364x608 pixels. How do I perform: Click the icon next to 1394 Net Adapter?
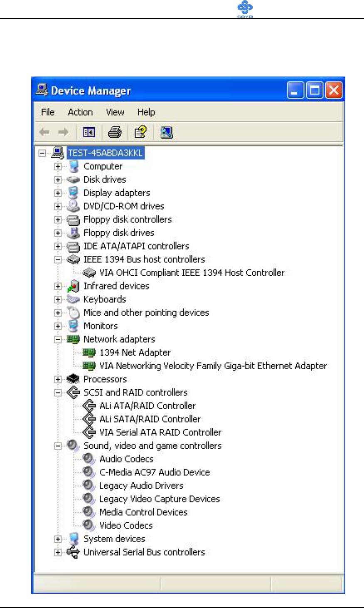pos(89,353)
